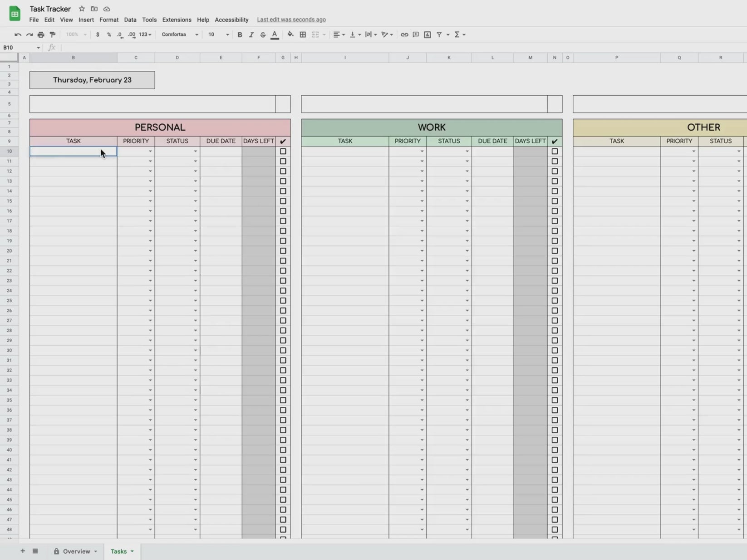747x560 pixels.
Task: Insert a chart
Action: [427, 34]
